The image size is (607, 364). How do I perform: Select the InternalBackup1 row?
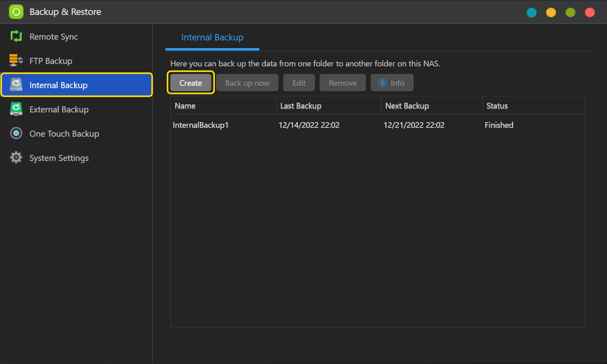point(200,125)
